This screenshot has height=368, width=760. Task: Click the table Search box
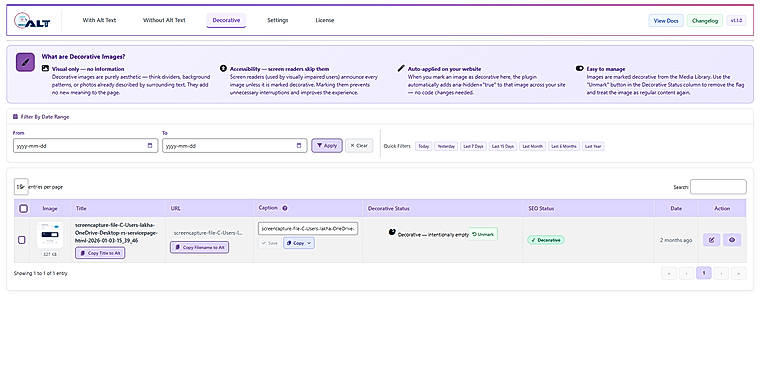tap(718, 187)
